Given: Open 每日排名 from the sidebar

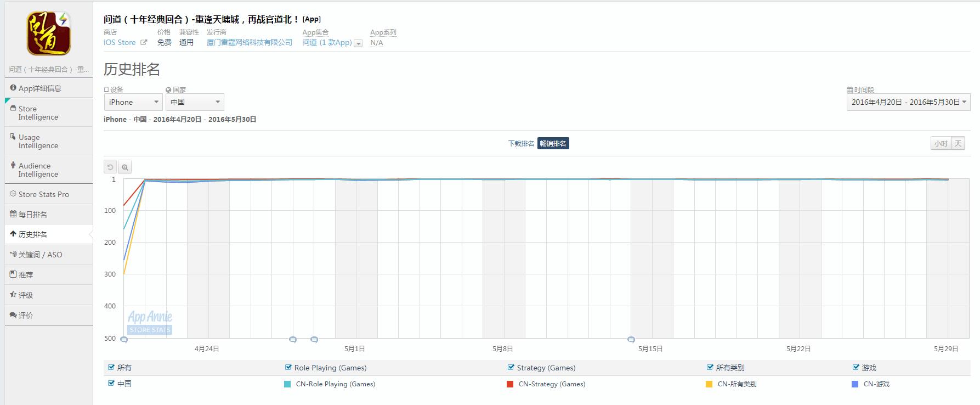Looking at the screenshot, I should [x=32, y=215].
